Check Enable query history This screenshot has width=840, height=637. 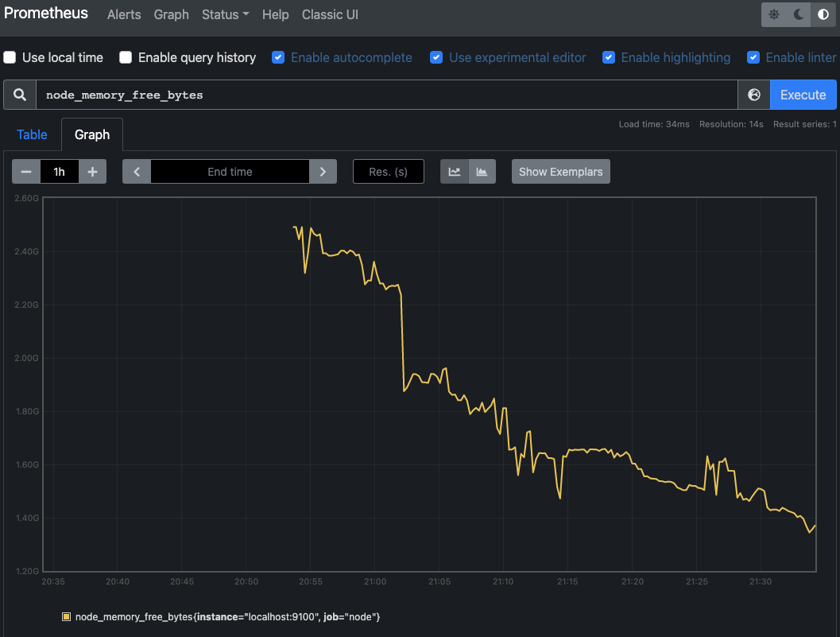[x=126, y=57]
